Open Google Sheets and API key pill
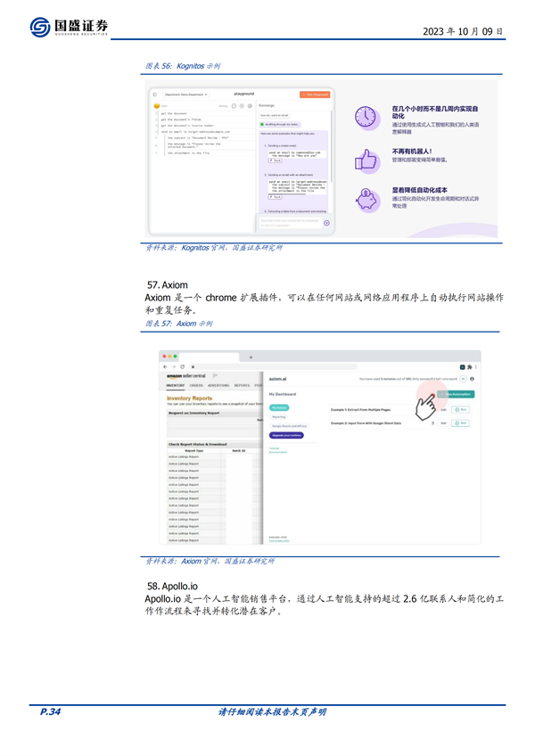This screenshot has width=535, height=756. pyautogui.click(x=289, y=426)
